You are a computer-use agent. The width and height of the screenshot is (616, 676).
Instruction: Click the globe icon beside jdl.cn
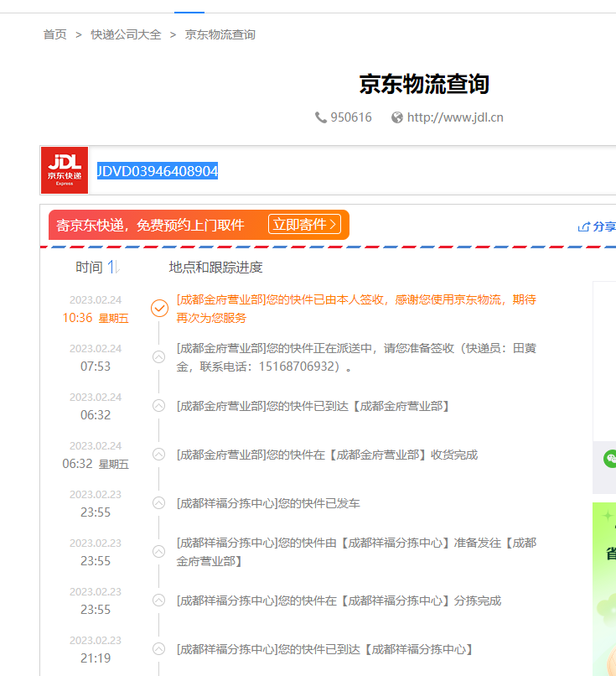point(396,117)
